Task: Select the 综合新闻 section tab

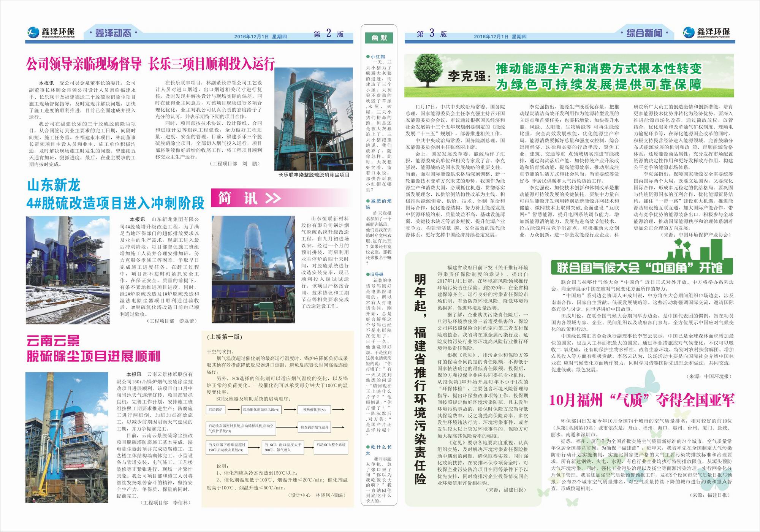Action: click(x=644, y=33)
